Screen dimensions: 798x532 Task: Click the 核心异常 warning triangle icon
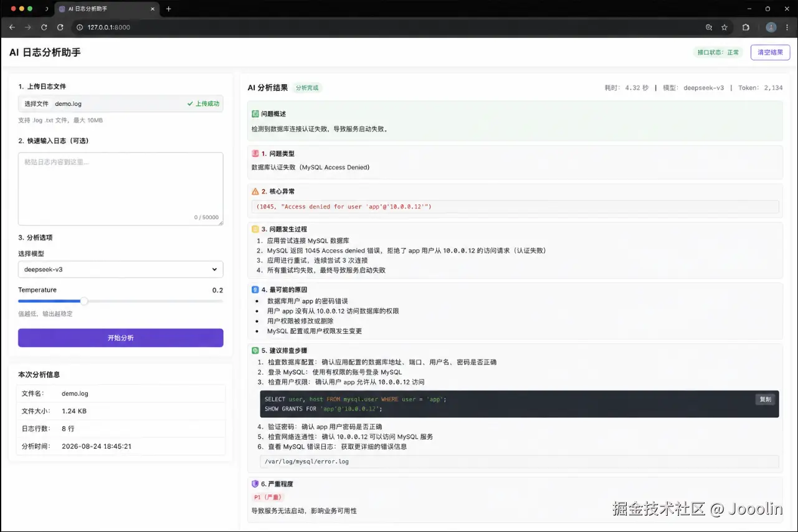point(255,191)
